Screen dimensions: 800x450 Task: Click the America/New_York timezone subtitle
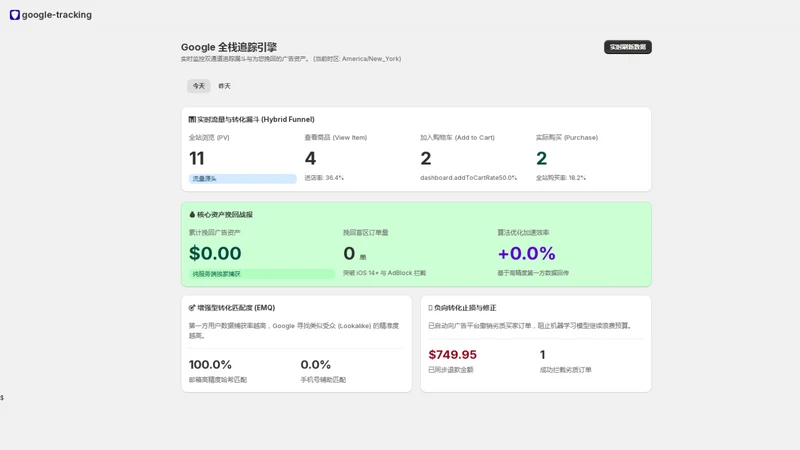coord(291,59)
